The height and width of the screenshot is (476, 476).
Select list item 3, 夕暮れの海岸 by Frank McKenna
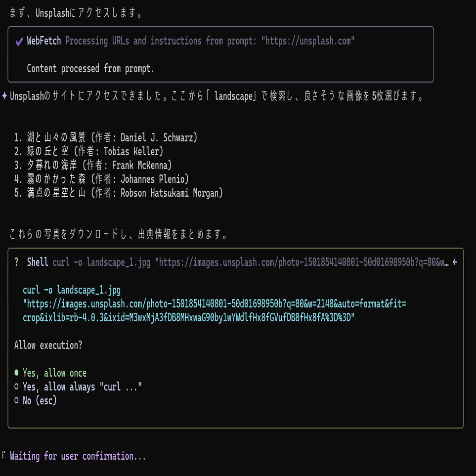click(x=94, y=165)
